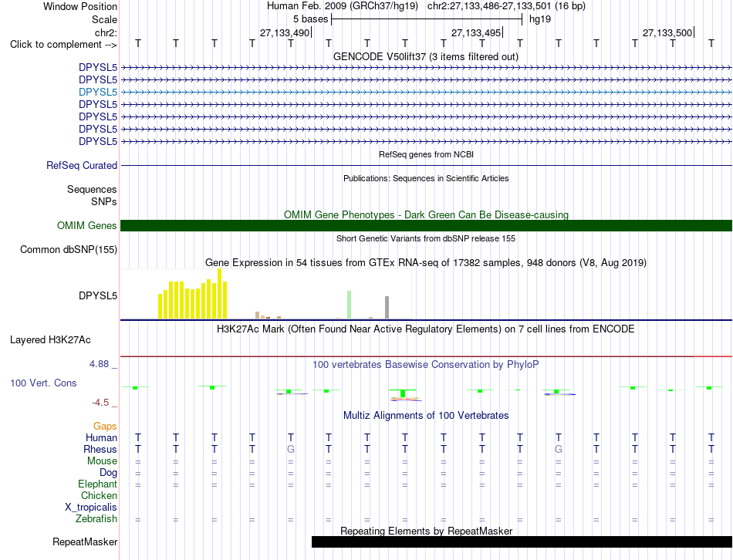Screen dimensions: 733x560
Task: Select the chr2: ruler label
Action: pyautogui.click(x=106, y=32)
